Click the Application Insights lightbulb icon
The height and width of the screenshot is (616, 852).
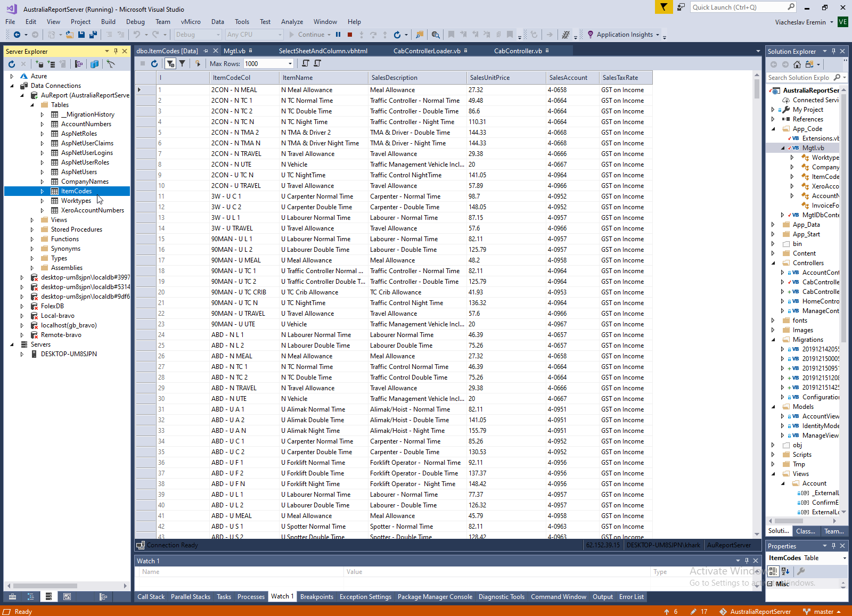click(x=590, y=35)
